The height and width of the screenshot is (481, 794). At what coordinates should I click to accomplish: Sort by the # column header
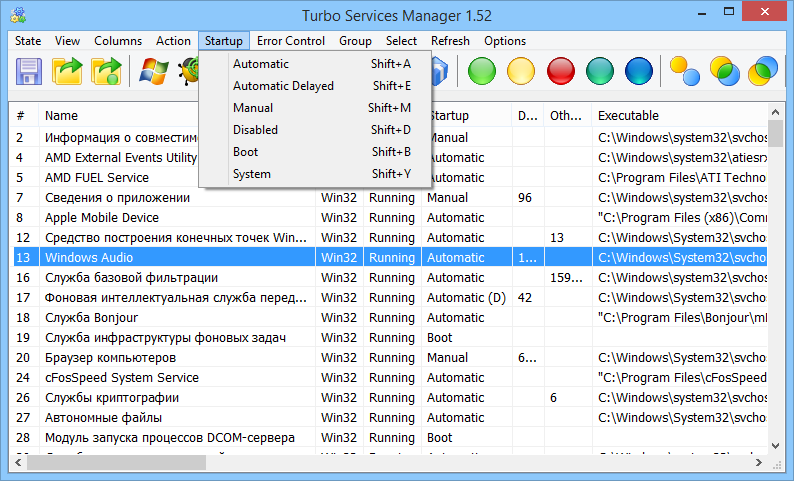click(24, 115)
